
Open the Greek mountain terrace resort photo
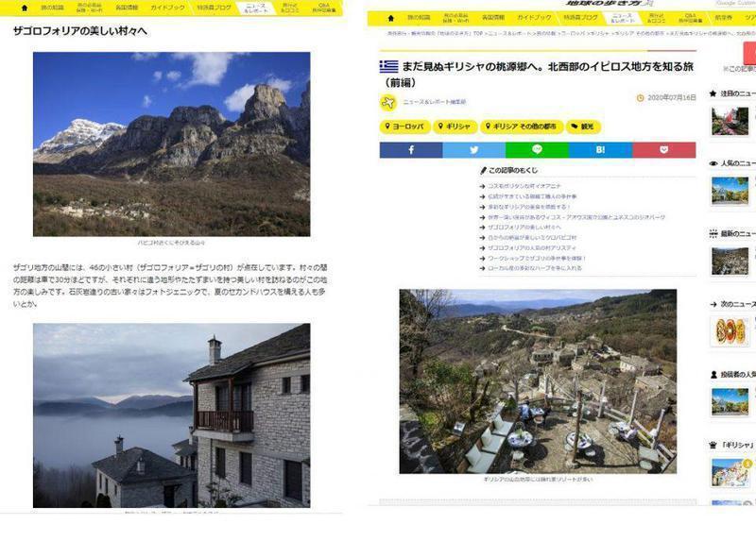[x=537, y=380]
